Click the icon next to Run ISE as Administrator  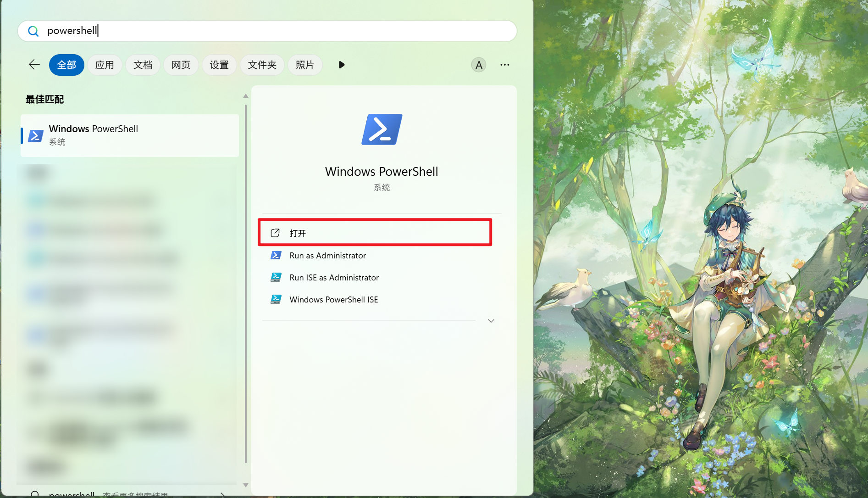[276, 277]
